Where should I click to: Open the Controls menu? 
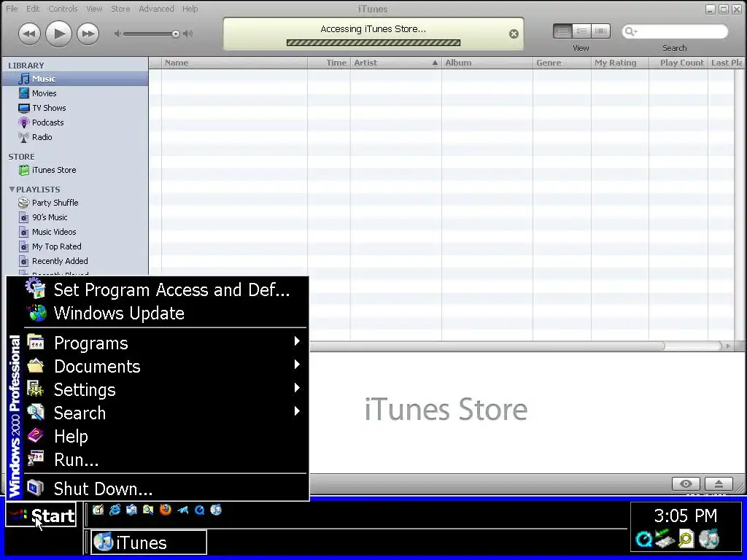tap(63, 9)
